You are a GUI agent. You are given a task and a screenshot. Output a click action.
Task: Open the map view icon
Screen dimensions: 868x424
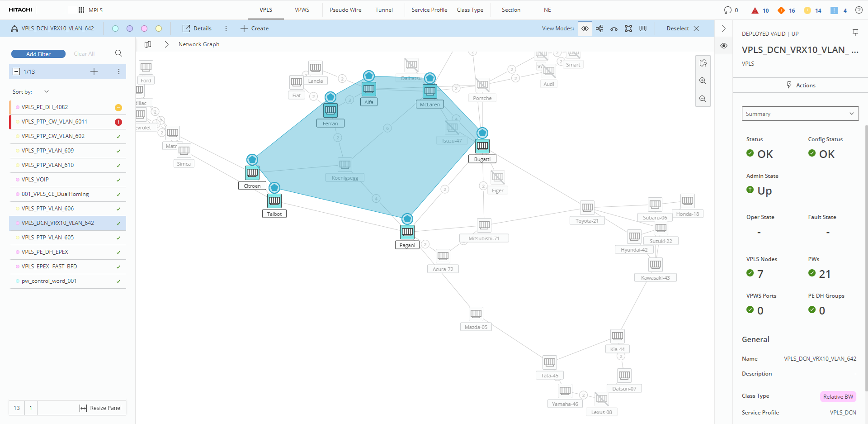click(148, 44)
